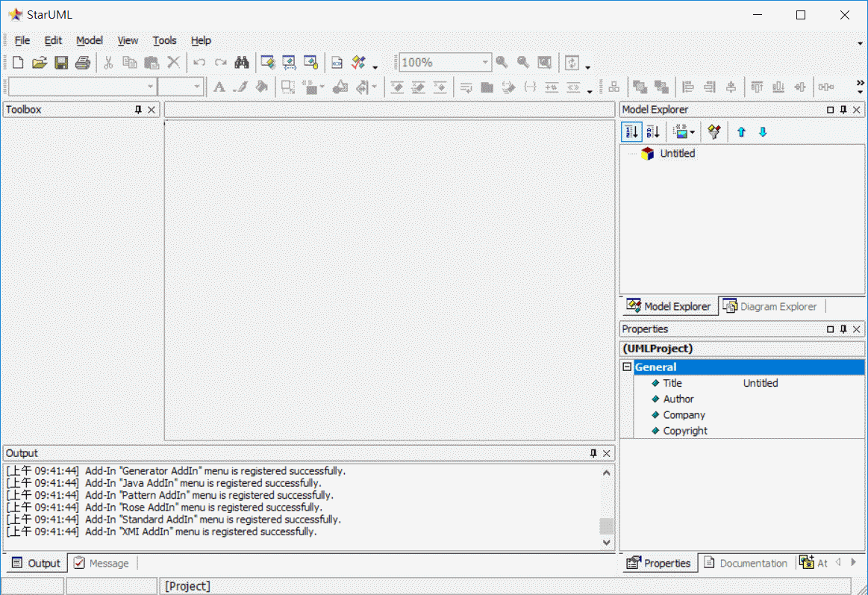Select the Company property row
Screen dimensions: 868x595
tap(749, 414)
